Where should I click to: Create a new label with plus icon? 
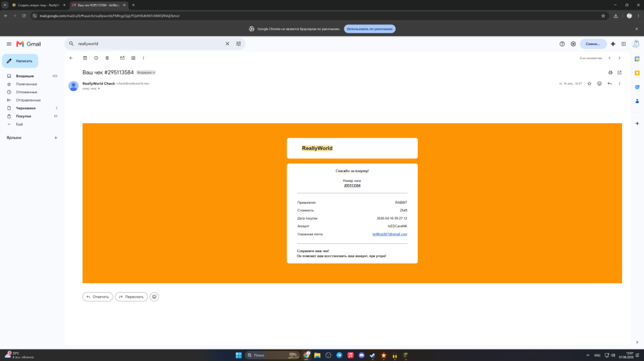[56, 138]
